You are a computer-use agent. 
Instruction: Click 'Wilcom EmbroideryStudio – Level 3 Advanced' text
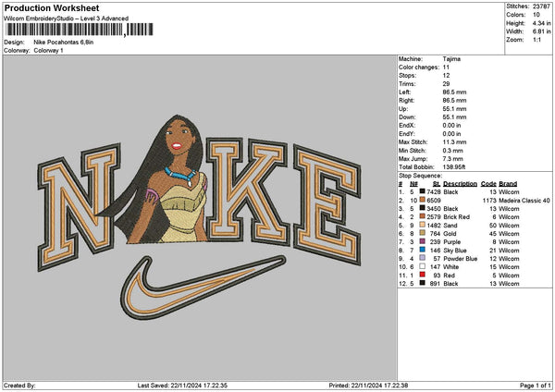(66, 18)
